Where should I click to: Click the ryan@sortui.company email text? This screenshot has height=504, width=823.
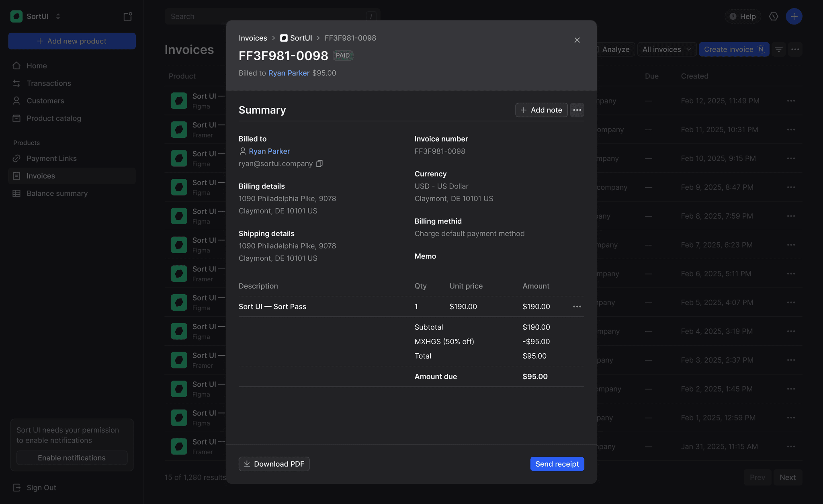point(276,164)
